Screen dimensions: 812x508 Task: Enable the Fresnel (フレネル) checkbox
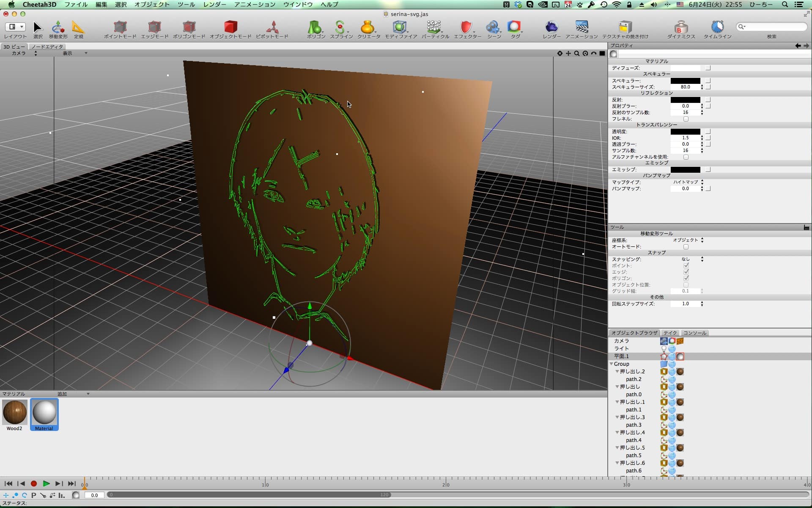(686, 119)
